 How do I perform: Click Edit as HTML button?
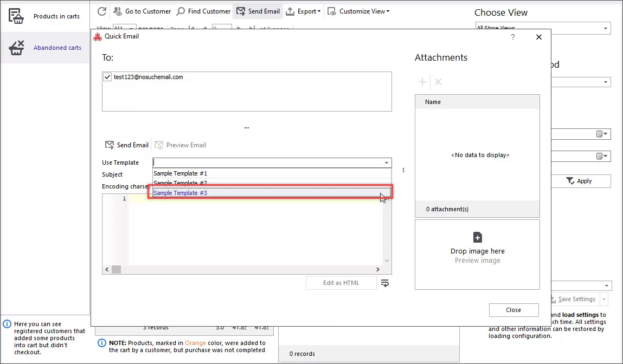341,283
